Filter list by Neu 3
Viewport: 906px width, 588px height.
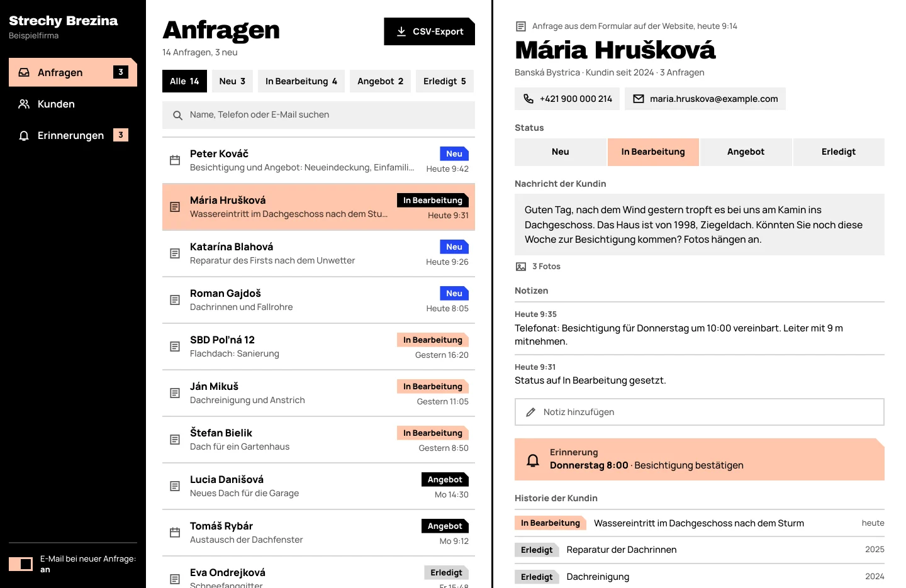pyautogui.click(x=233, y=81)
